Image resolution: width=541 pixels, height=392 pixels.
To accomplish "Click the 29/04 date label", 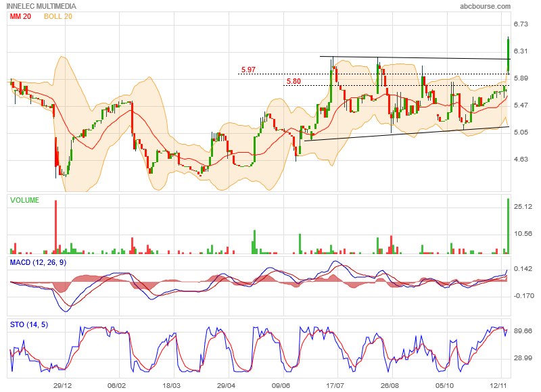I will click(226, 385).
